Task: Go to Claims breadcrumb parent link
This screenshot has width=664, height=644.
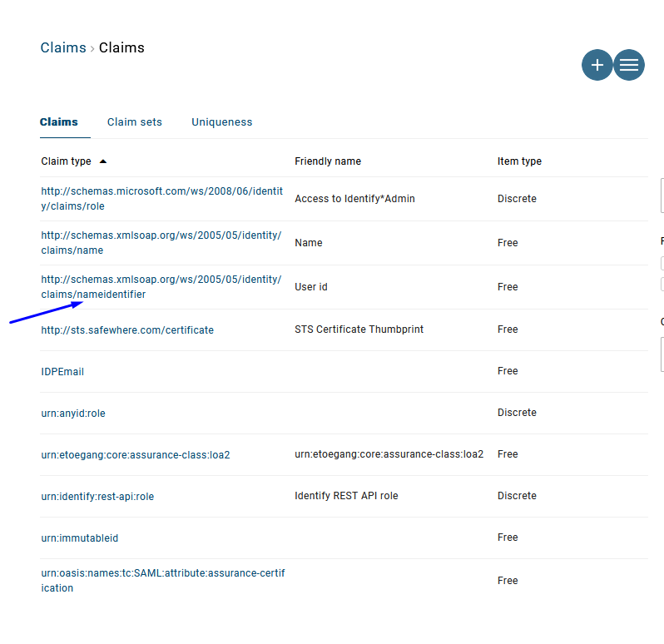Action: (x=63, y=47)
